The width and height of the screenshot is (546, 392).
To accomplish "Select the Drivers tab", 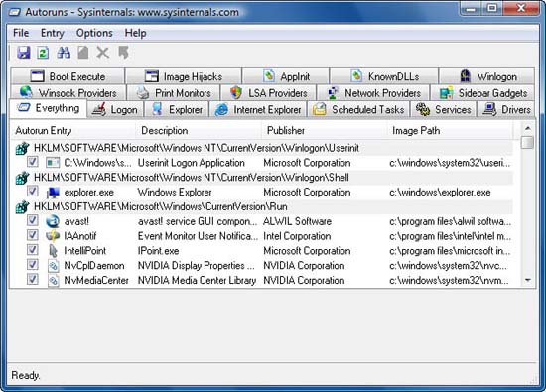I will pos(505,110).
